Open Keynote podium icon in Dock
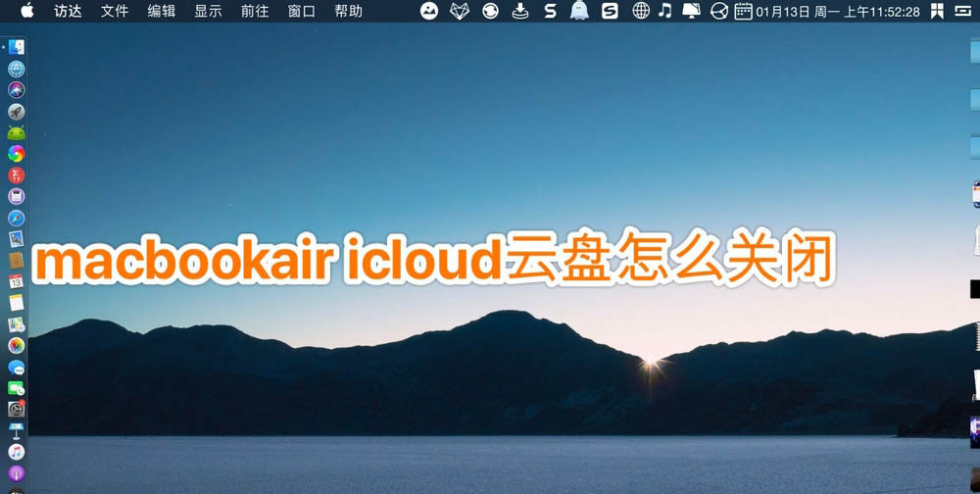Viewport: 980px width, 494px height. pos(17,430)
